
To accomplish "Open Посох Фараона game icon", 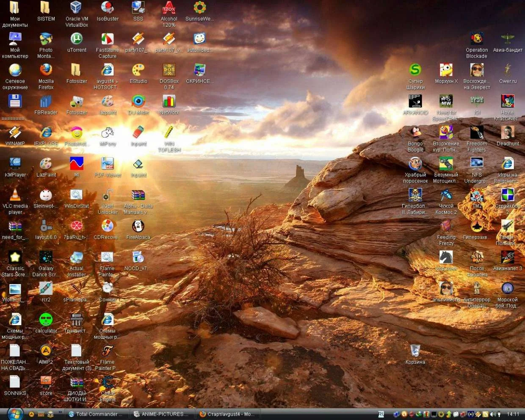I will coord(477,264).
